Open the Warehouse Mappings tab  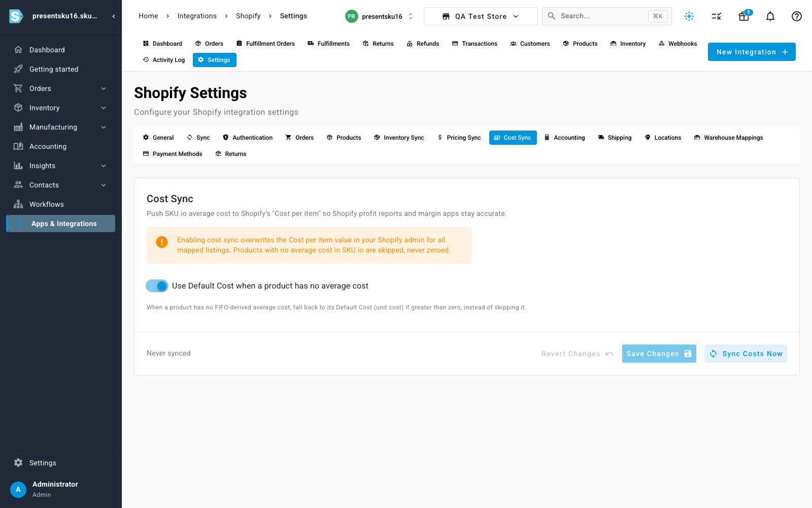coord(729,138)
